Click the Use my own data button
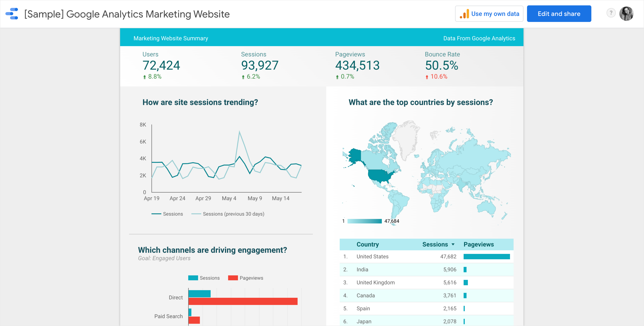This screenshot has height=326, width=644. pyautogui.click(x=489, y=14)
